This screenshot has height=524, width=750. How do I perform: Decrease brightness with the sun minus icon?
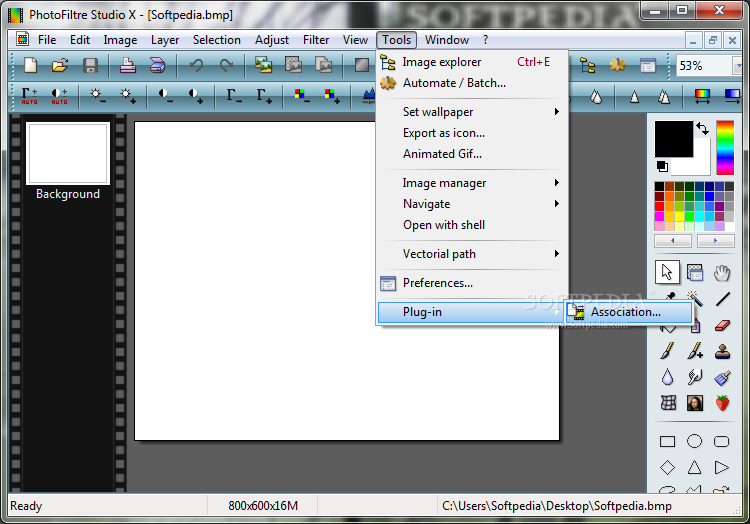[98, 96]
